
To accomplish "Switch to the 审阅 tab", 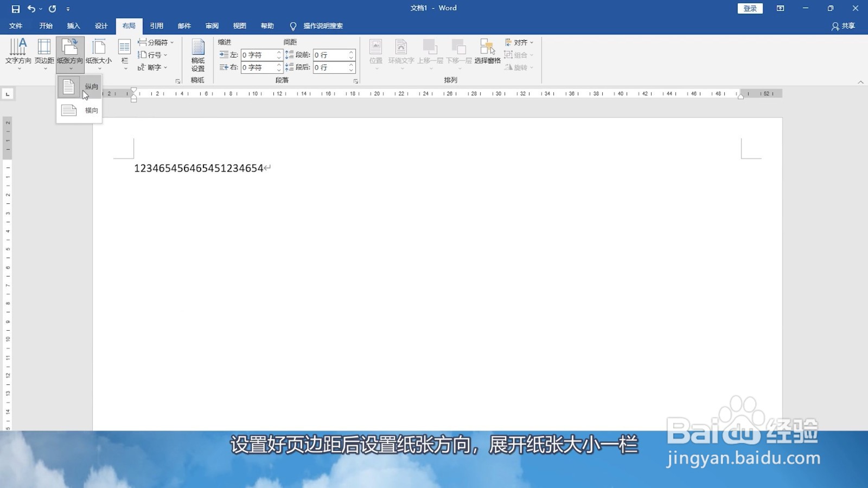I will 212,26.
